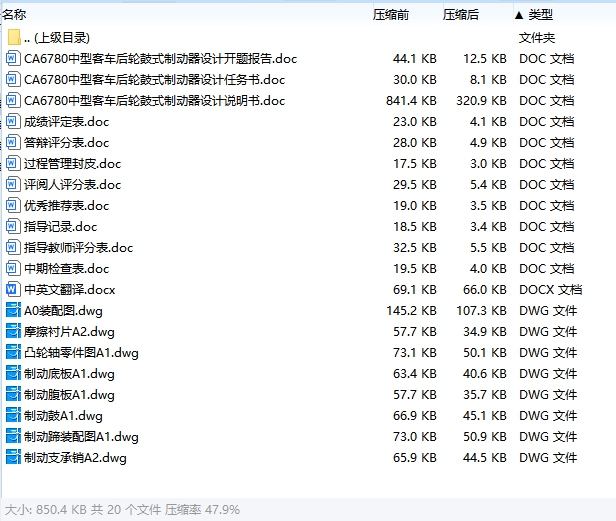This screenshot has height=521, width=616.
Task: Click the 107.3 KB compressed size value
Action: click(481, 311)
